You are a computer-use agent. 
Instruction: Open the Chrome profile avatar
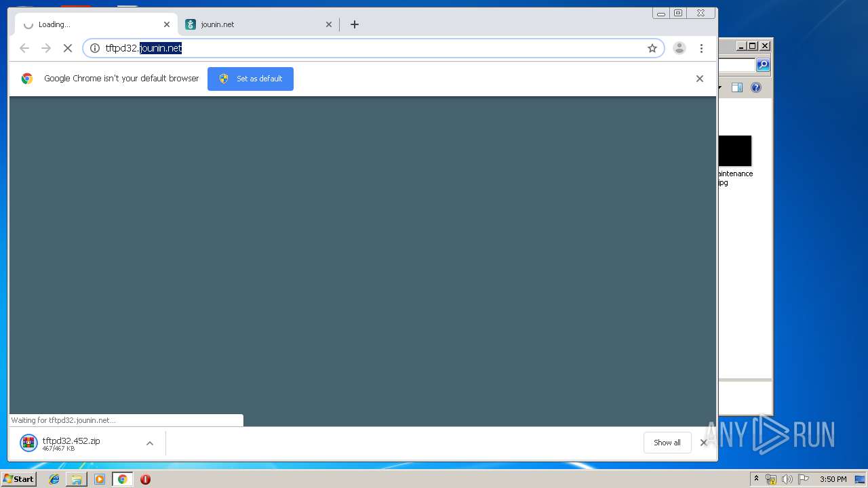pyautogui.click(x=679, y=48)
